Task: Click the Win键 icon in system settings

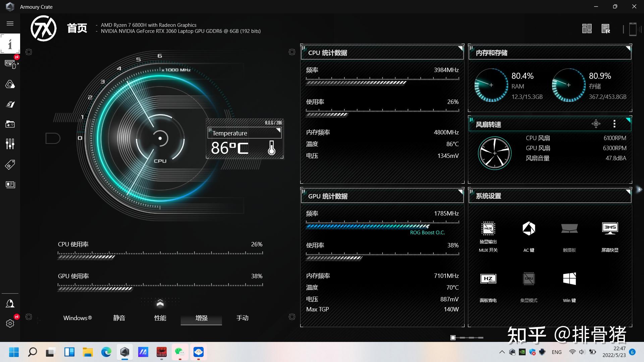Action: [x=569, y=279]
